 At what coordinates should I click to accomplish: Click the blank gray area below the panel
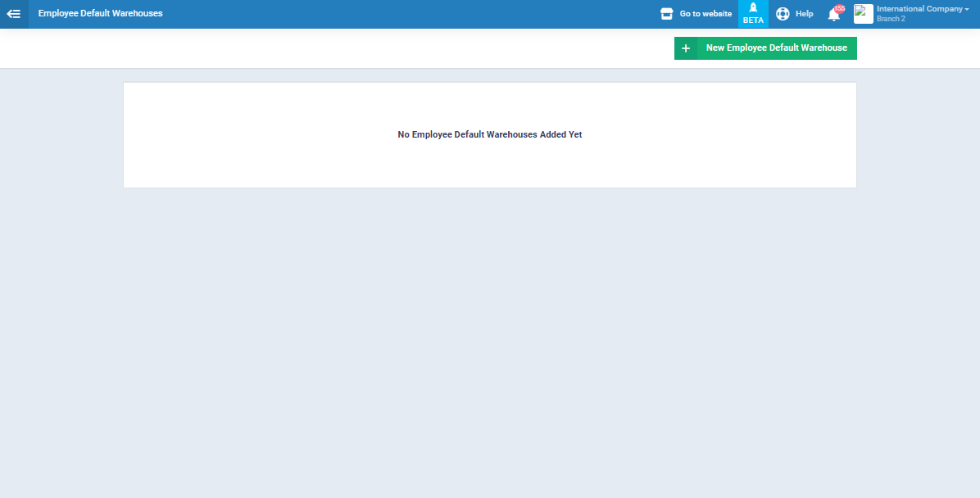point(490,344)
